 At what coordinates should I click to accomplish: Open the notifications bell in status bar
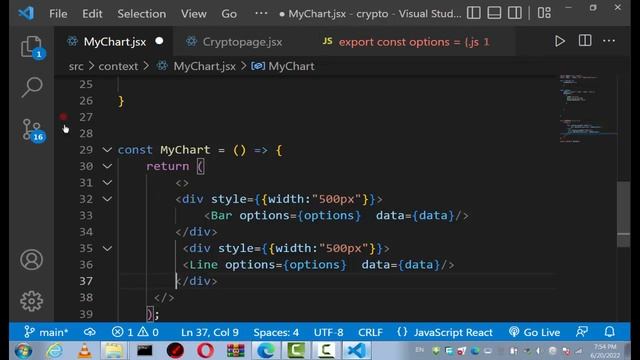pyautogui.click(x=610, y=332)
